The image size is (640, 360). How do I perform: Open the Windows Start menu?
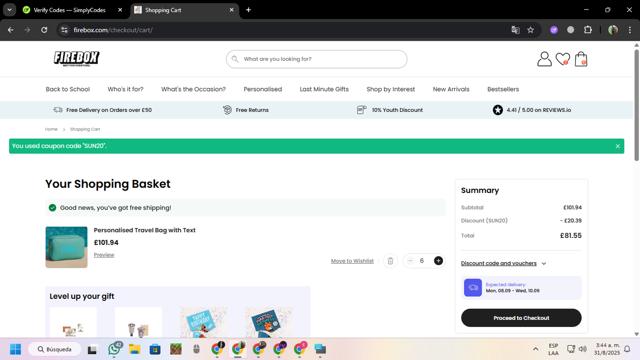tap(16, 349)
